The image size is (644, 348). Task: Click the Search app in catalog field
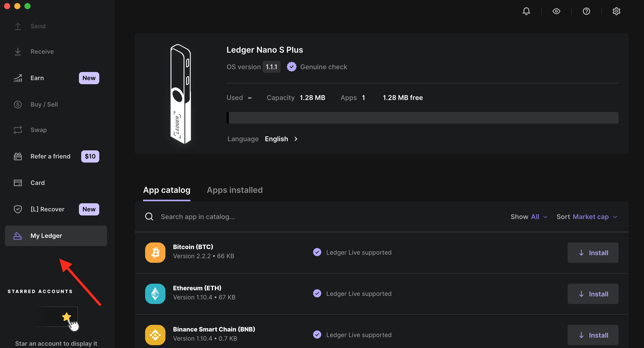(x=198, y=217)
